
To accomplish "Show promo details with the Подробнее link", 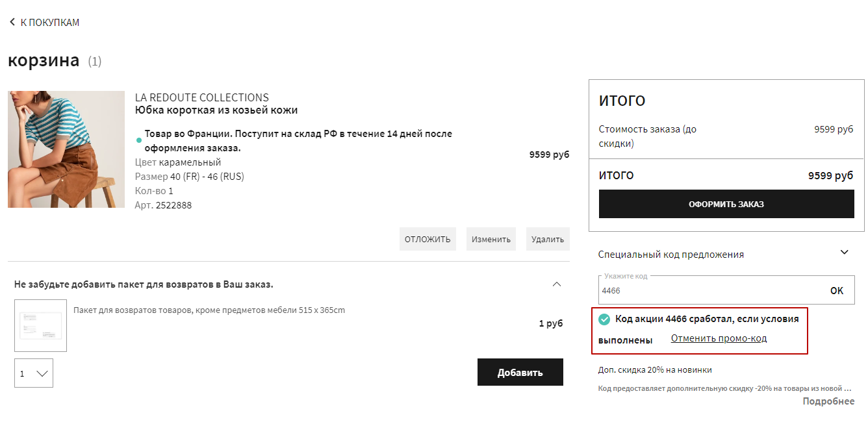I will click(828, 401).
